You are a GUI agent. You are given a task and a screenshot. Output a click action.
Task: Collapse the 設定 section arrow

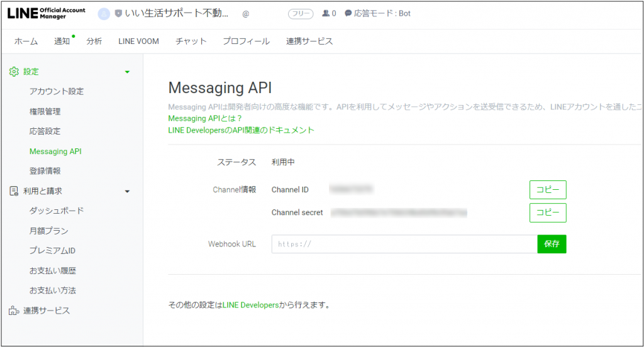click(127, 72)
